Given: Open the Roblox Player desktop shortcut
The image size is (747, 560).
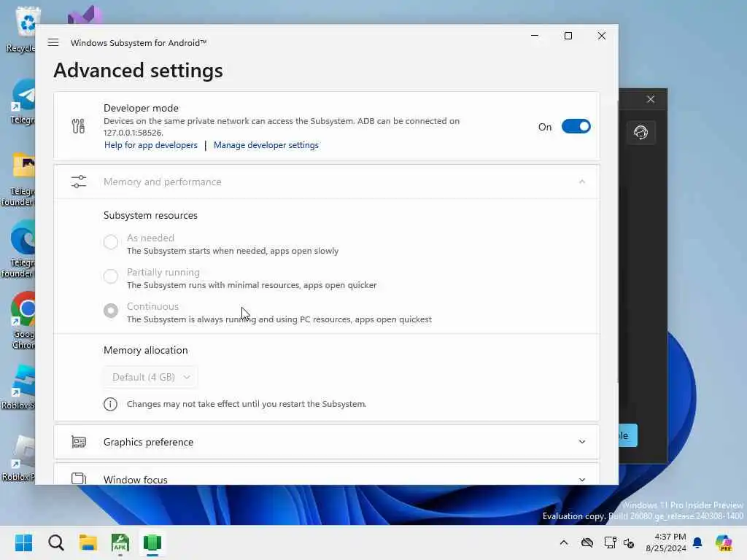Looking at the screenshot, I should point(19,458).
